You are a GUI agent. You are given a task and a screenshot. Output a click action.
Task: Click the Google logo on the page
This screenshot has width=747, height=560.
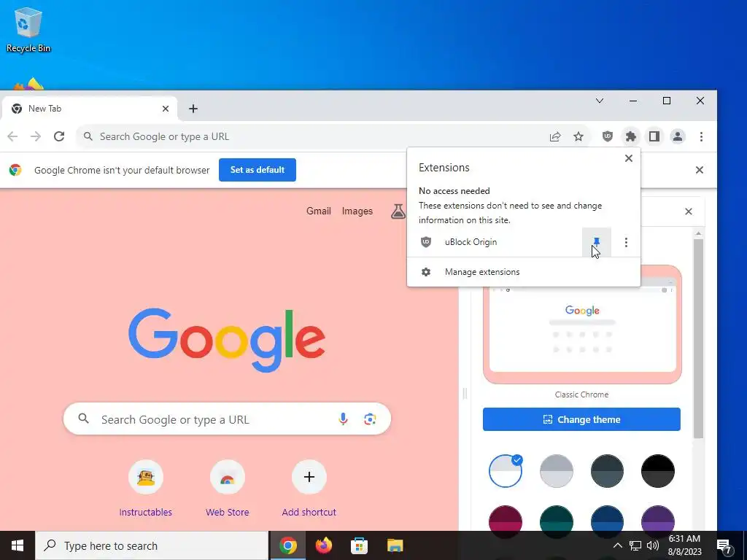[x=227, y=340]
